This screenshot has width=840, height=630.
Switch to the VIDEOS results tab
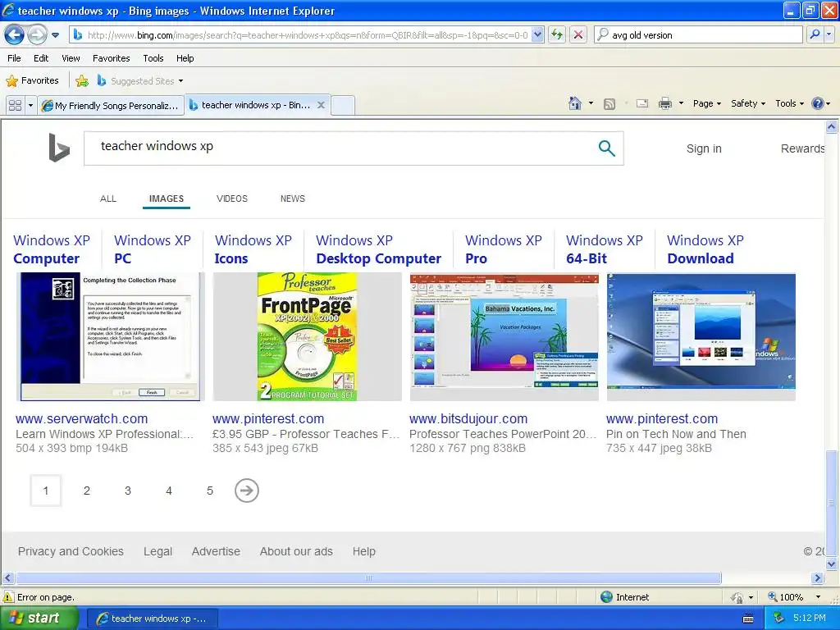232,199
